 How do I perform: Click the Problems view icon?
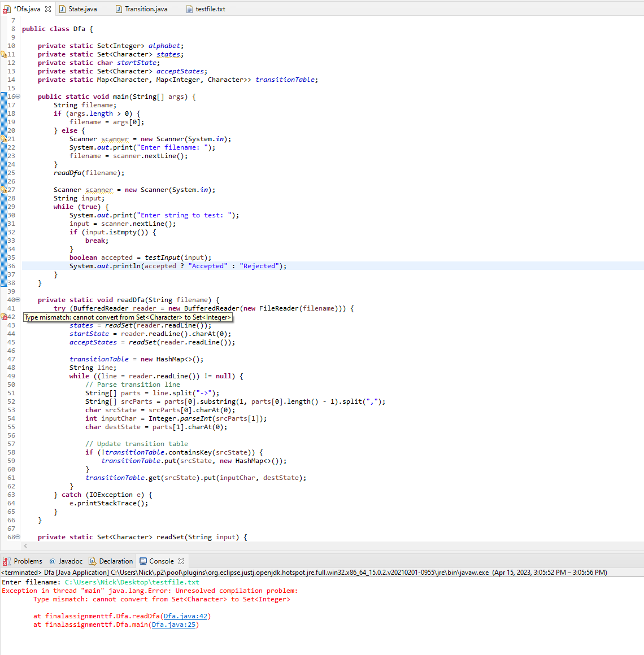click(x=7, y=561)
